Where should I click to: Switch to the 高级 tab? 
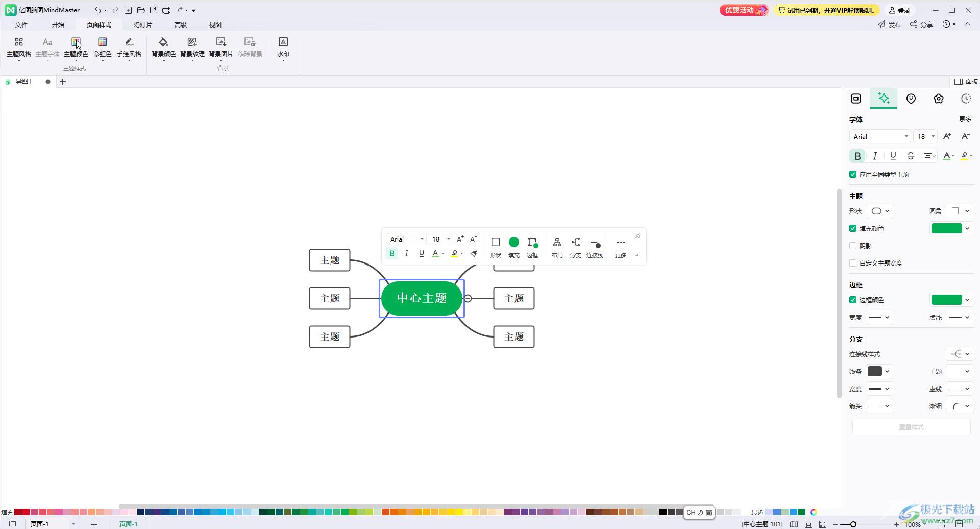(x=181, y=25)
